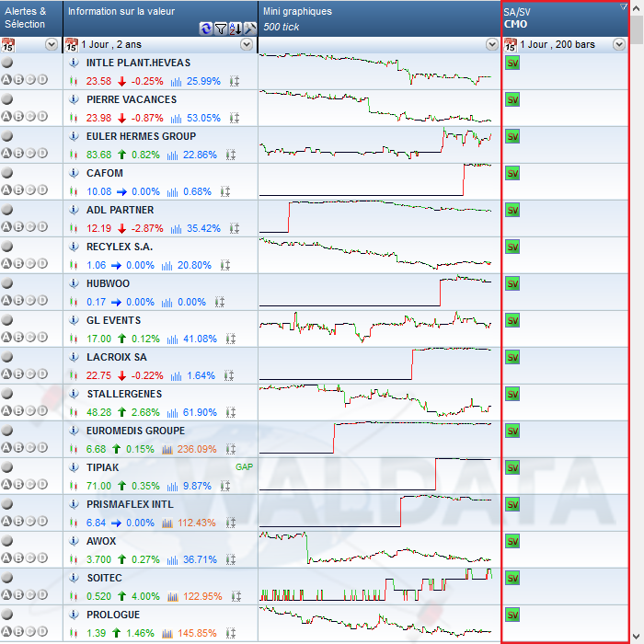Toggle selection A for PIERRE VACANCES
The image size is (644, 644).
click(x=6, y=116)
